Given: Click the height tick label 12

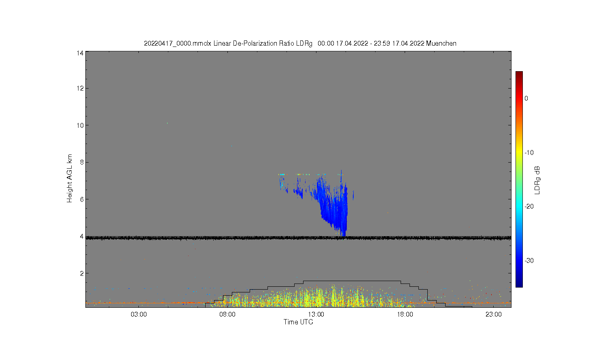Looking at the screenshot, I should pos(80,88).
